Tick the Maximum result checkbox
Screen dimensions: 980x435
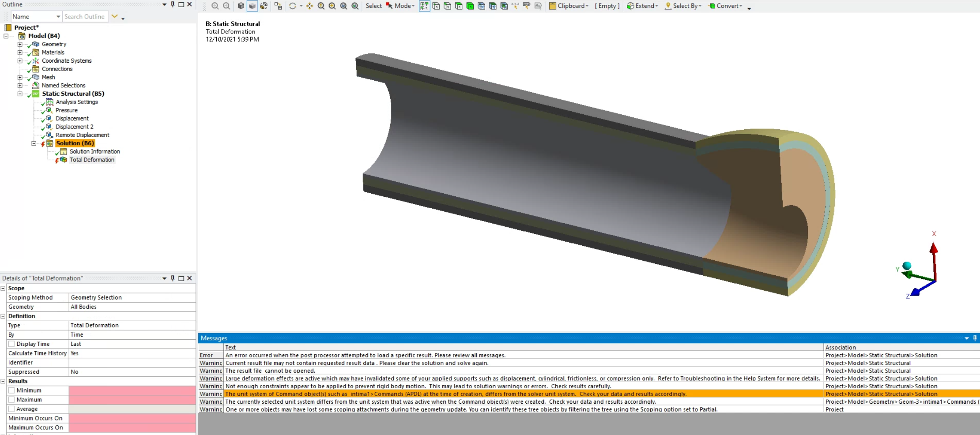coord(11,400)
